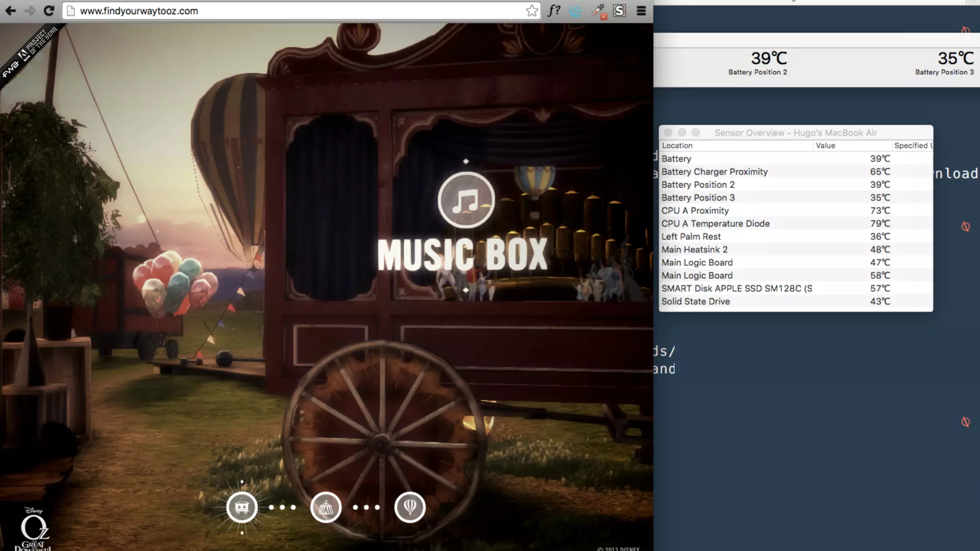Sort by Location column header
Viewport: 980px width, 551px height.
coord(735,145)
